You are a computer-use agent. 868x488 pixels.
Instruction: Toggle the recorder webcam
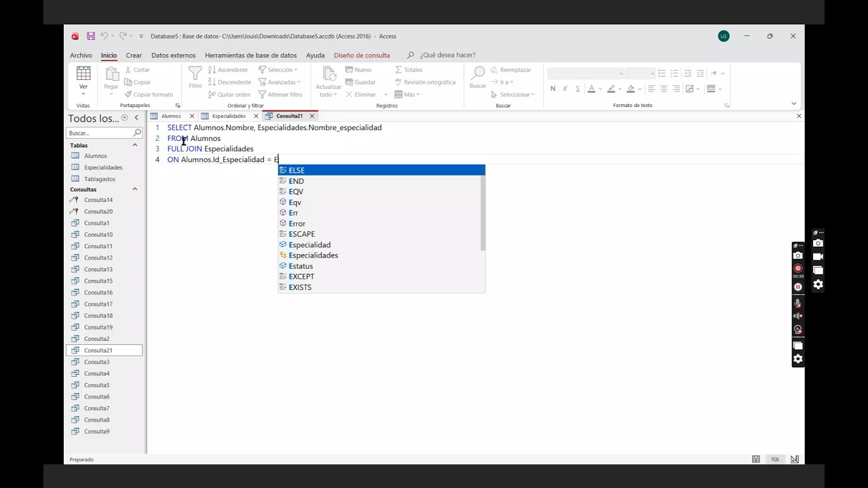tap(797, 329)
